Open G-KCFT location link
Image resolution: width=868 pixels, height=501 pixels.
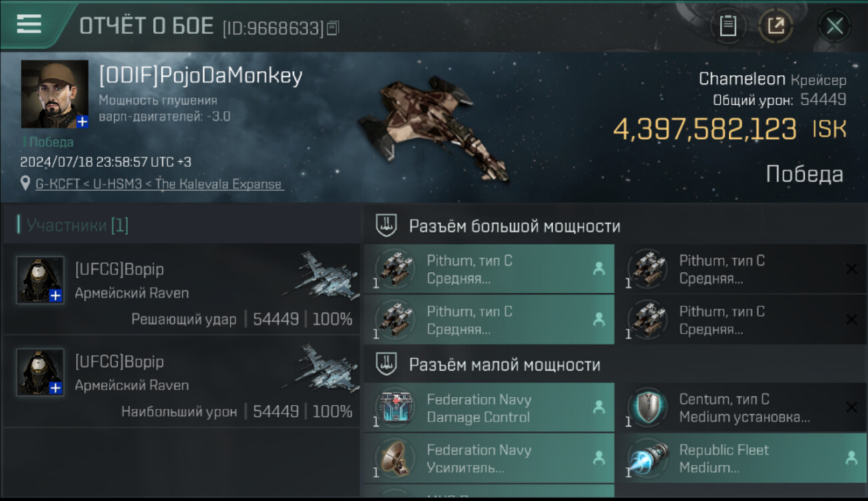click(160, 184)
